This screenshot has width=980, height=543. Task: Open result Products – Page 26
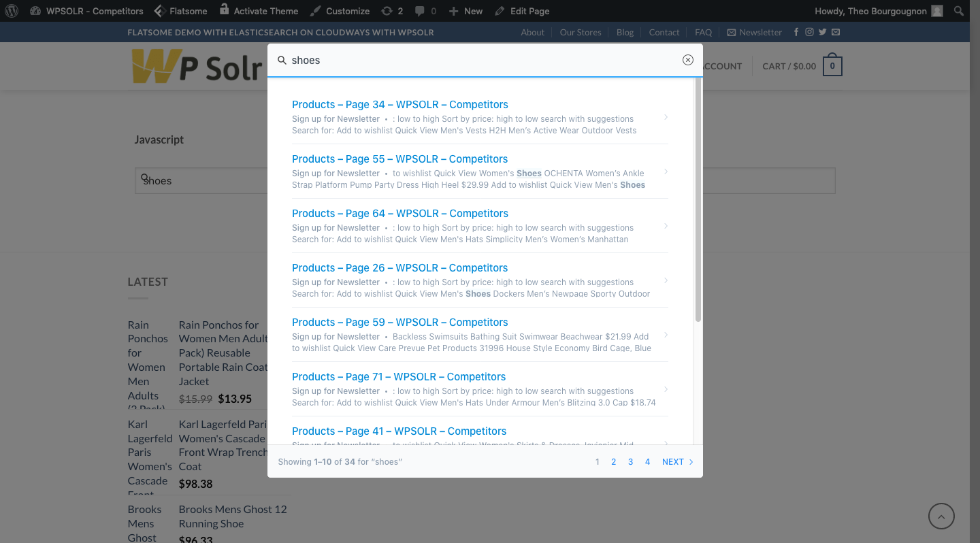(400, 267)
